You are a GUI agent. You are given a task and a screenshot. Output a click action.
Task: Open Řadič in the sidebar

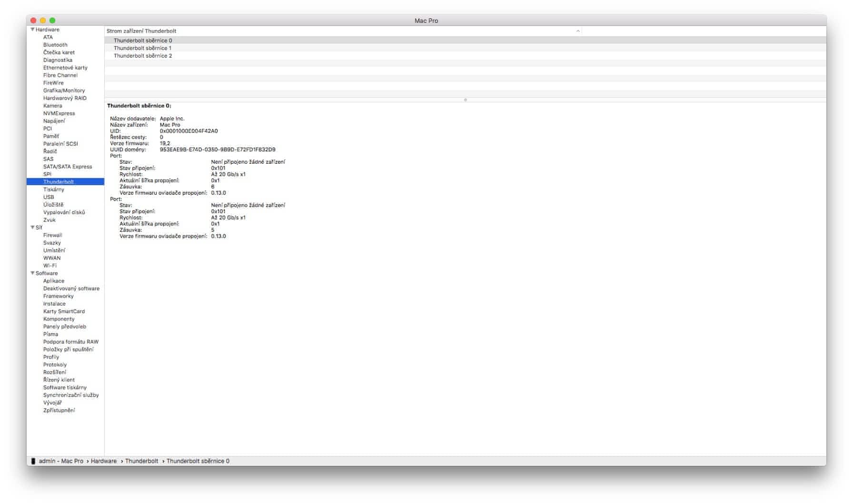(50, 151)
